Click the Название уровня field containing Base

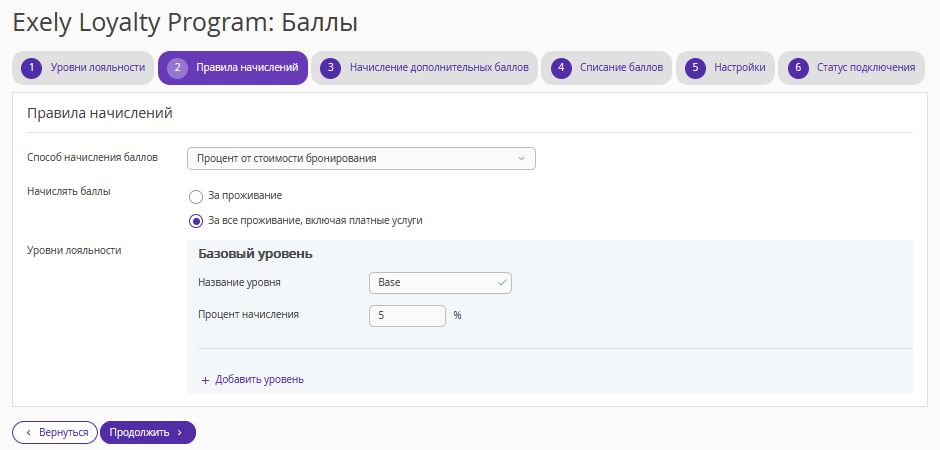coord(440,283)
